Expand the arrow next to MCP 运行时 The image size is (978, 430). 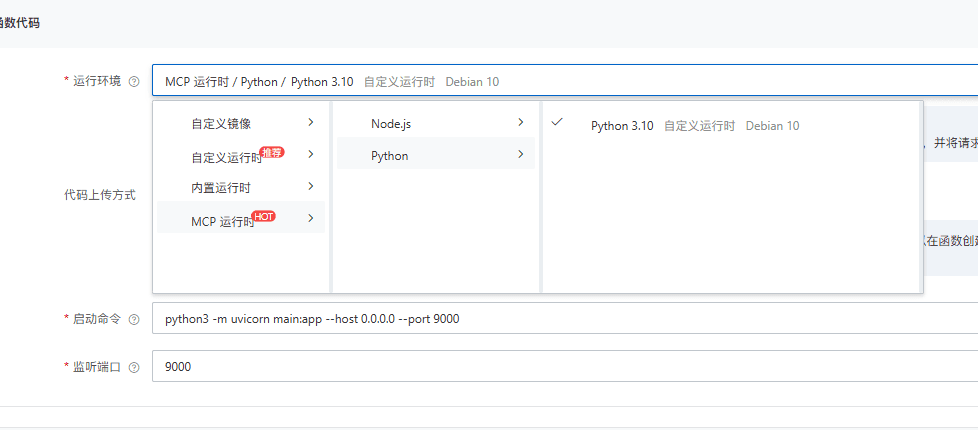click(x=311, y=218)
